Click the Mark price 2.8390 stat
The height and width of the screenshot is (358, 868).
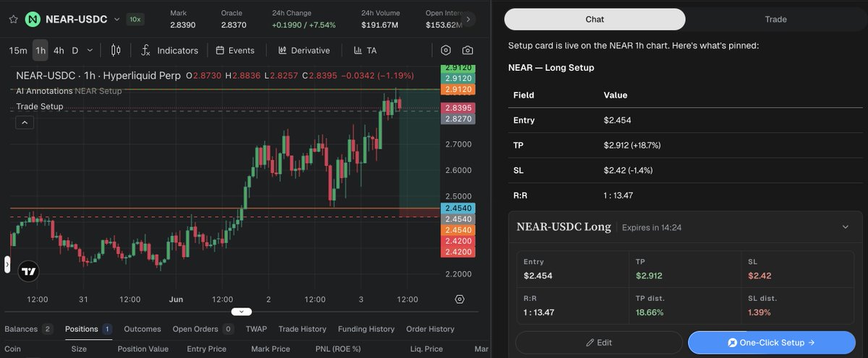point(182,20)
